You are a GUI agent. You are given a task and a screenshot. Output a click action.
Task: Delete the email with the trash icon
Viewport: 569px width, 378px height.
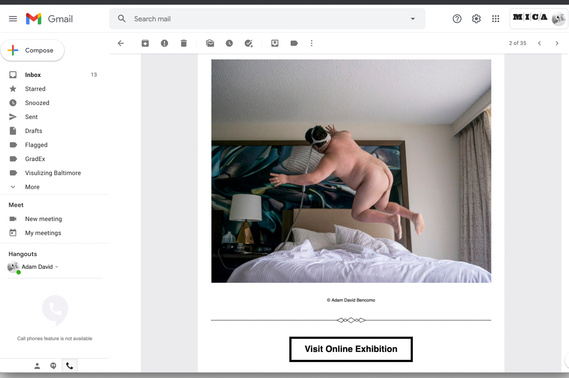[184, 43]
